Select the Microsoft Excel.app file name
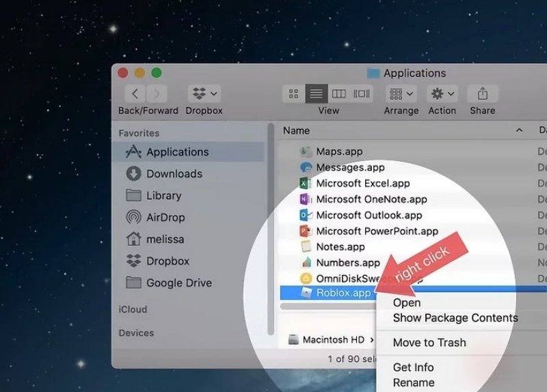Image resolution: width=547 pixels, height=392 pixels. (363, 183)
